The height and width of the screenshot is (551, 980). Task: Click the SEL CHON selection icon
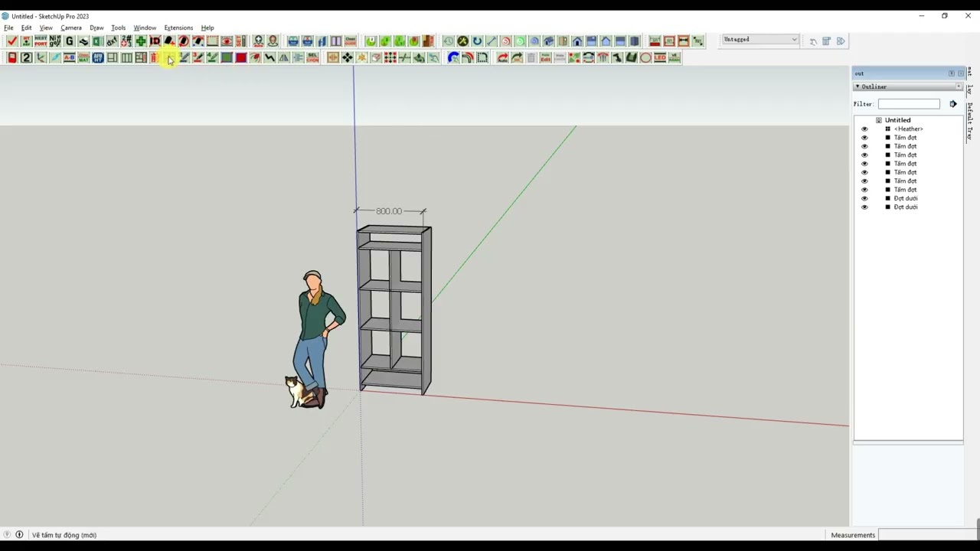pyautogui.click(x=312, y=57)
